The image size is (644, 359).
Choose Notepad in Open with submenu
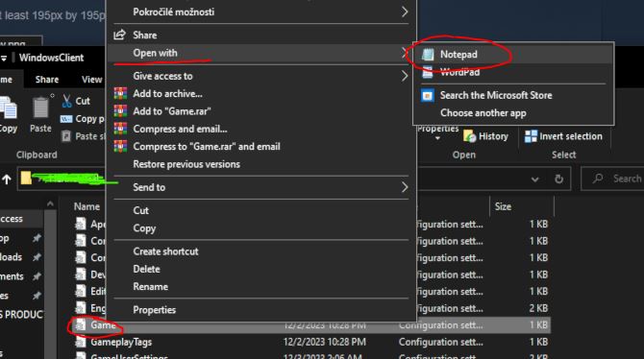click(513, 54)
